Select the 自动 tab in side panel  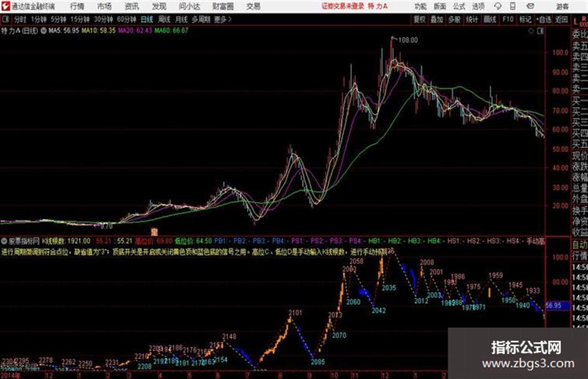[x=580, y=245]
